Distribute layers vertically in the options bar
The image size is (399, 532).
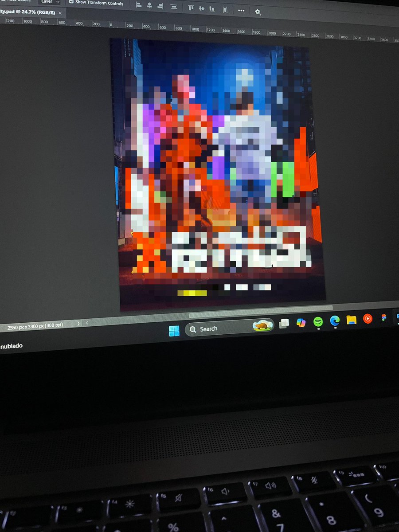pyautogui.click(x=174, y=7)
